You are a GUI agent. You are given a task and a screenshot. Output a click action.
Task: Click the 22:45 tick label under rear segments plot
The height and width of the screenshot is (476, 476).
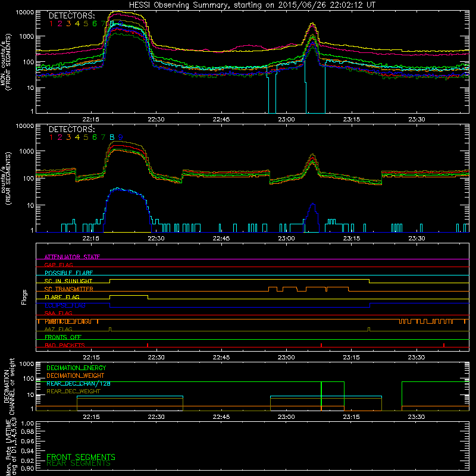[x=221, y=239]
